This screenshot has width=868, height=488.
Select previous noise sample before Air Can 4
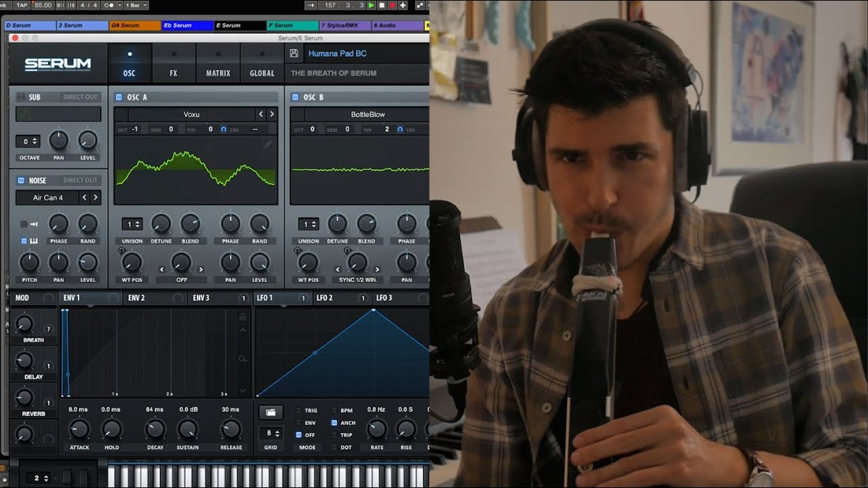pos(84,198)
